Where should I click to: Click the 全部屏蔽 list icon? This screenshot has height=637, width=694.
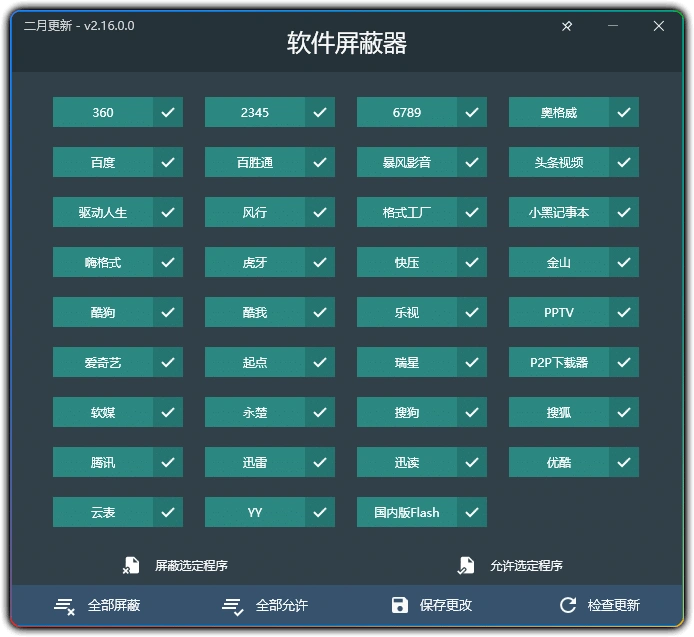64,606
